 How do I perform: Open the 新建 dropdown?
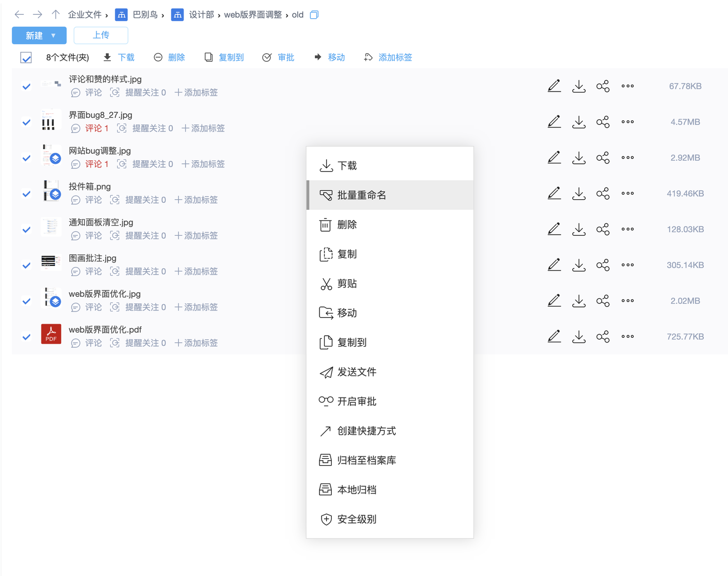(x=39, y=35)
